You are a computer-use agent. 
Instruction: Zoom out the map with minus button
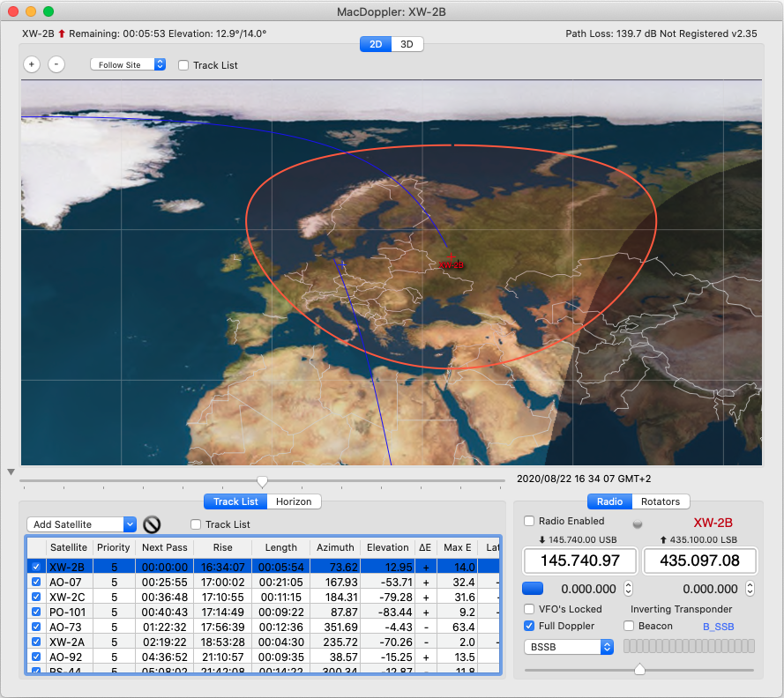[x=56, y=64]
